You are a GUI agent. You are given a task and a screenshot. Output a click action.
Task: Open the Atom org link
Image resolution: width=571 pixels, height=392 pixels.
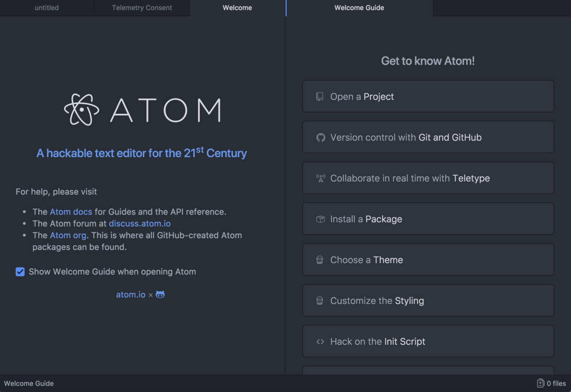click(x=68, y=235)
